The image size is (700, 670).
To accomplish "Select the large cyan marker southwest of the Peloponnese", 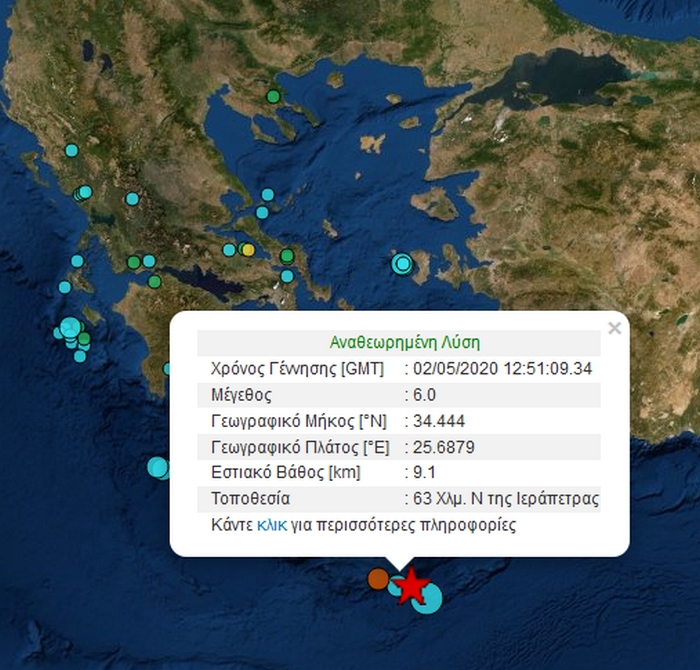I will [157, 466].
